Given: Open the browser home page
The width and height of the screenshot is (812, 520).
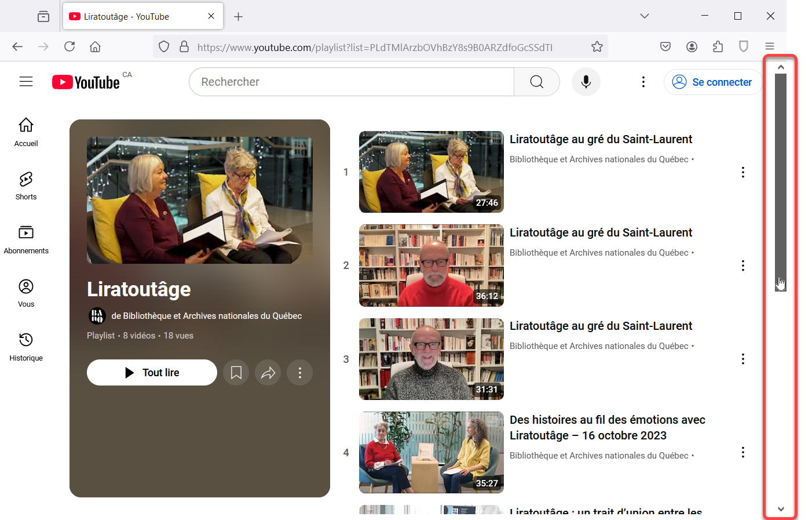Looking at the screenshot, I should (x=96, y=46).
